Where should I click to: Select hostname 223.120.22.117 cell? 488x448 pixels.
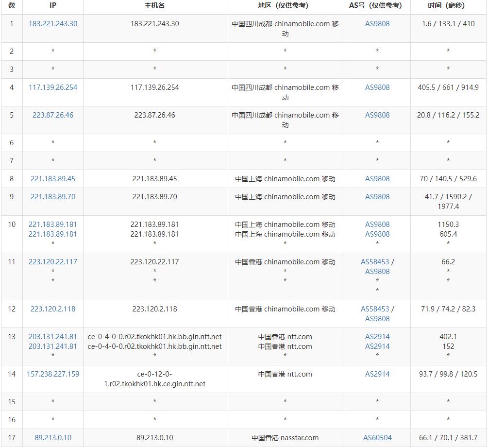155,262
